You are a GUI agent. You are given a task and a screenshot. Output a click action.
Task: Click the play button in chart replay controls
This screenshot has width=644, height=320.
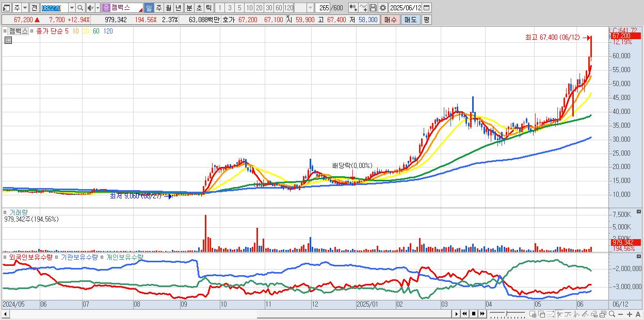coord(456,314)
